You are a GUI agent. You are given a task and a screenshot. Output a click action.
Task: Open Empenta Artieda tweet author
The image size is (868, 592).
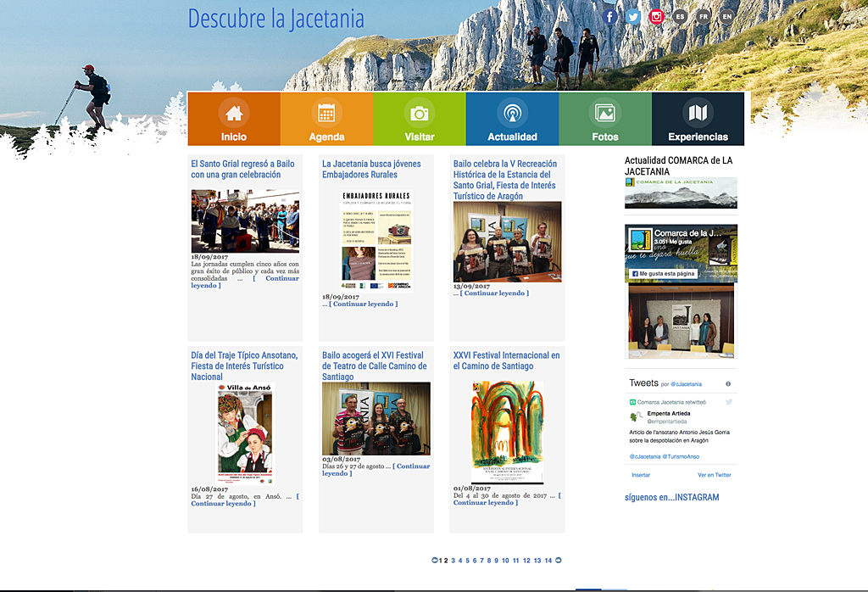(x=669, y=414)
